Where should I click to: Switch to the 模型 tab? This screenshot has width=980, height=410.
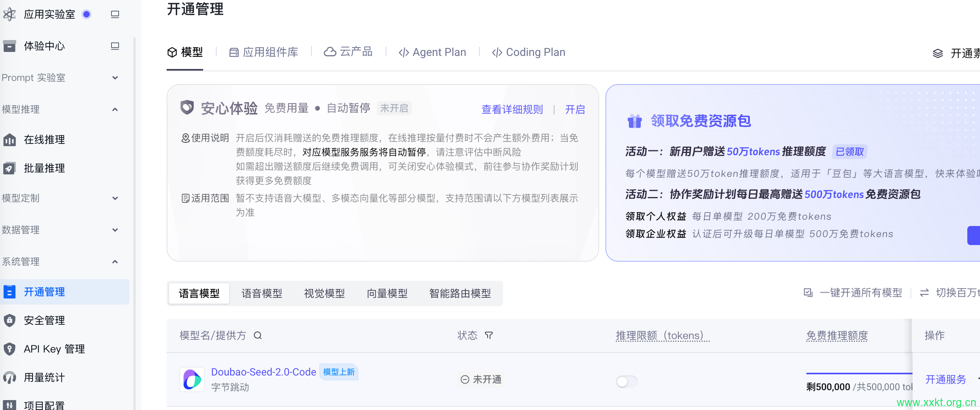click(185, 52)
